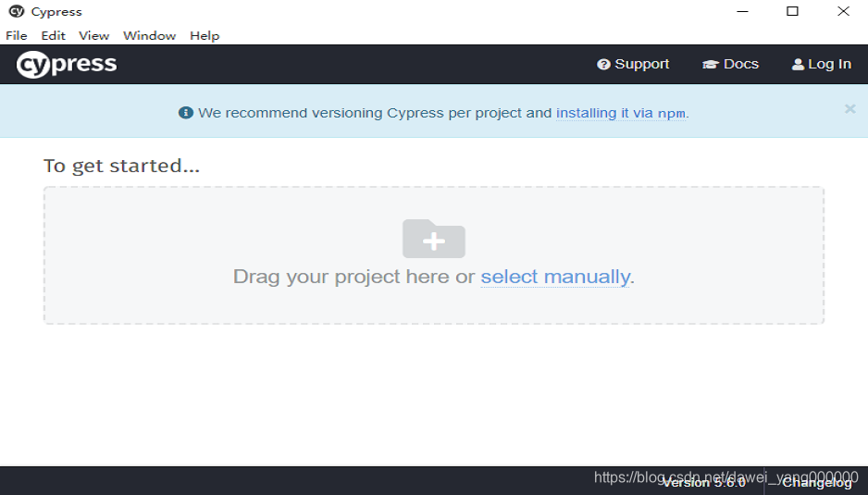Minimize the Cypress window

[x=742, y=11]
